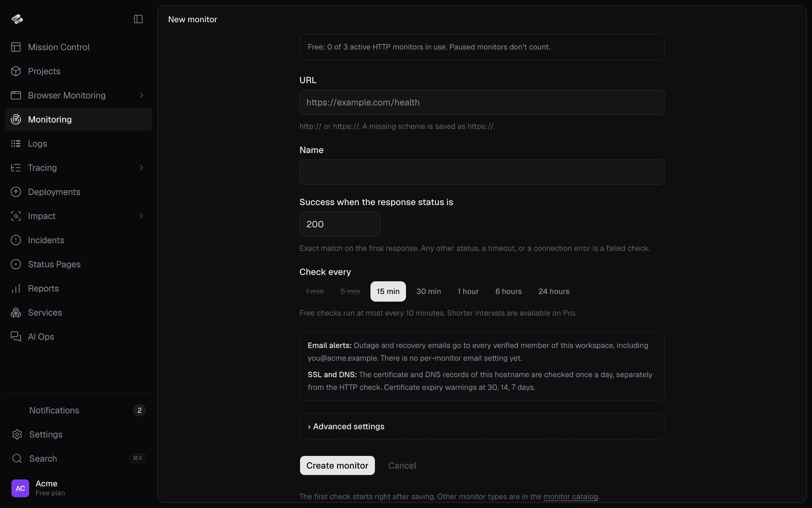
Task: Click the app logo in the sidebar
Action: coord(17,19)
